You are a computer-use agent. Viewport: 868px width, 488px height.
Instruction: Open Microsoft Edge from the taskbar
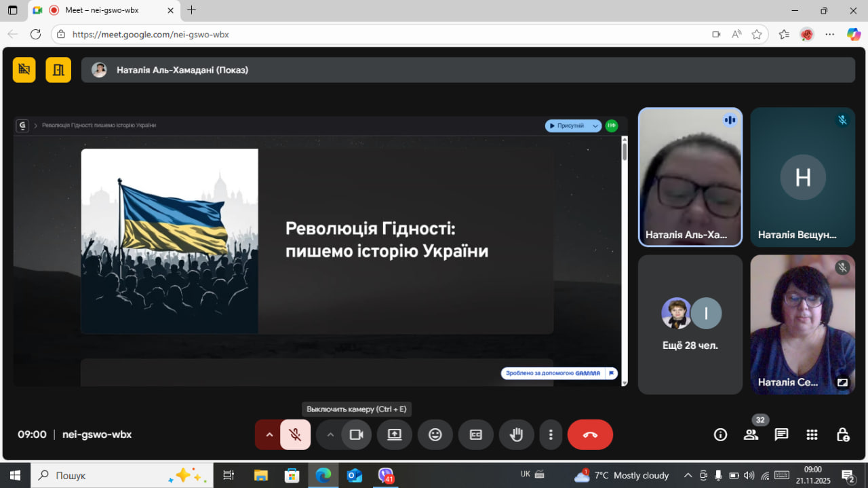point(323,475)
